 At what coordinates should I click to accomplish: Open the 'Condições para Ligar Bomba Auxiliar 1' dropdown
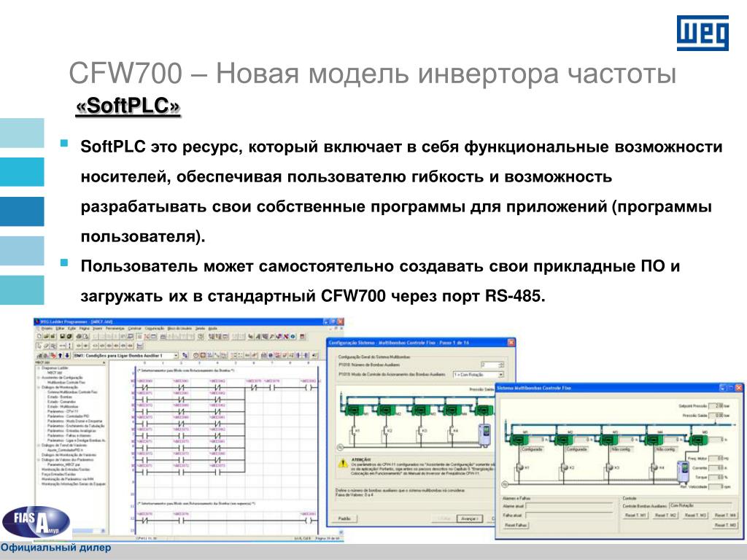(x=176, y=355)
